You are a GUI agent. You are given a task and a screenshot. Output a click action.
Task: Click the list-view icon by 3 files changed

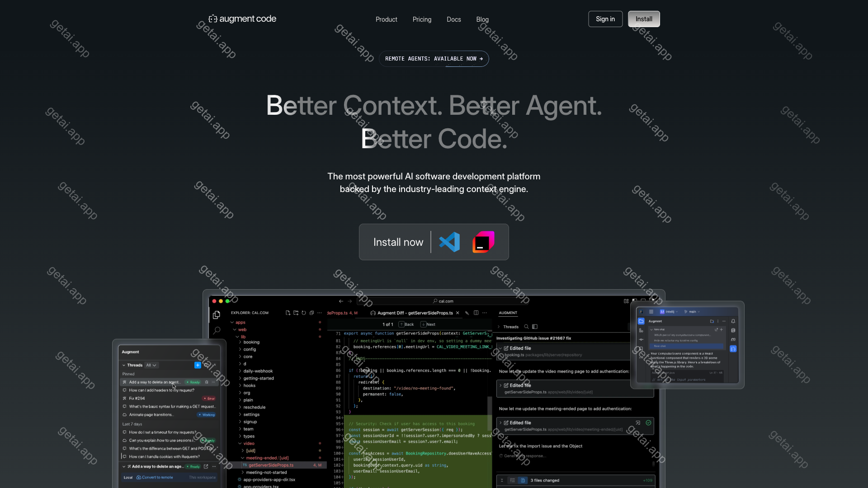click(x=512, y=480)
